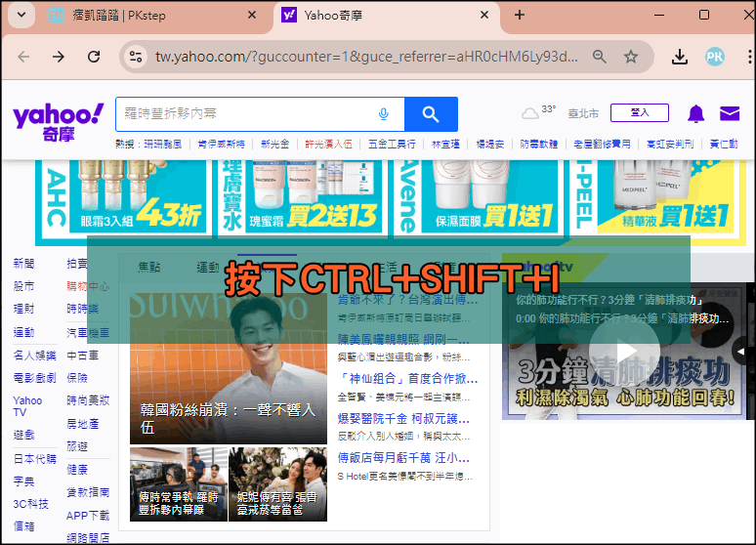Click the 登入 login button
Image resolution: width=756 pixels, height=545 pixels.
coord(640,113)
